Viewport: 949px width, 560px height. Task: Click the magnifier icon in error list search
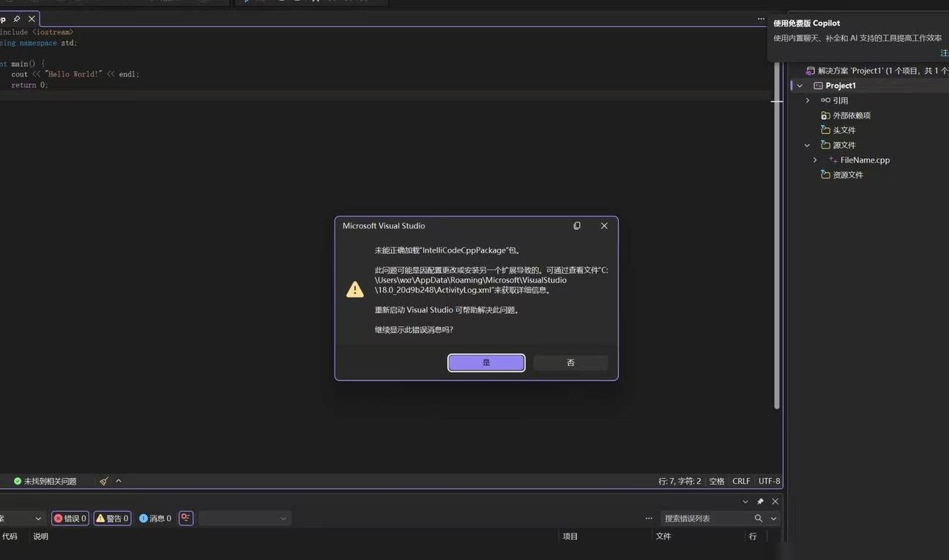pos(759,518)
